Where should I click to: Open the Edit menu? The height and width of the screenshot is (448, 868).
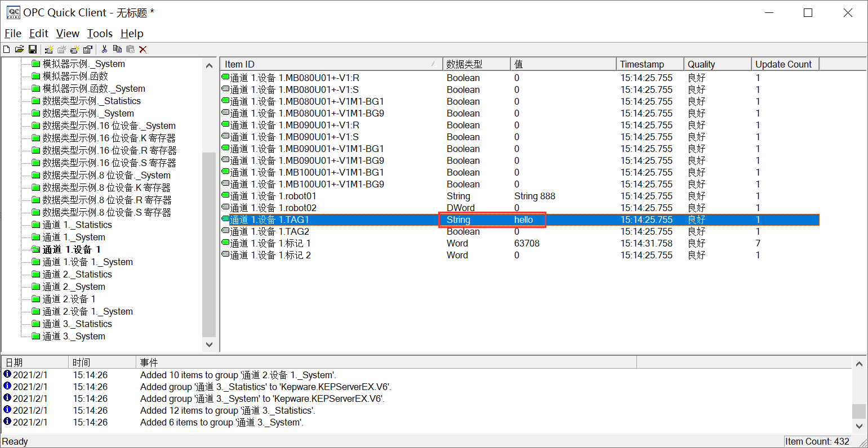[39, 34]
